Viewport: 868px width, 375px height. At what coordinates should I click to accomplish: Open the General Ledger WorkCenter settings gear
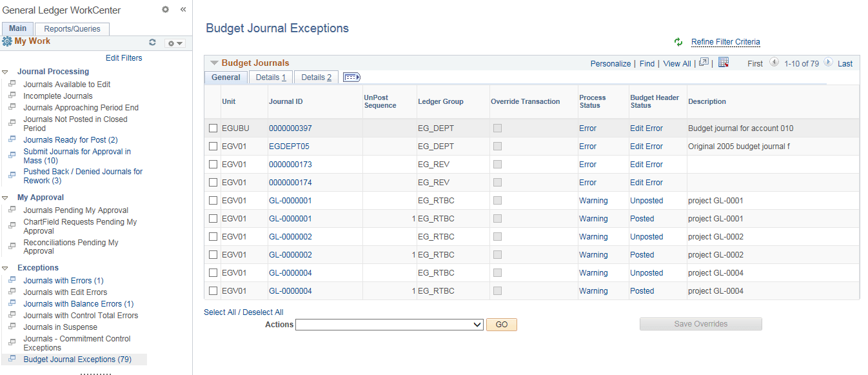[165, 10]
